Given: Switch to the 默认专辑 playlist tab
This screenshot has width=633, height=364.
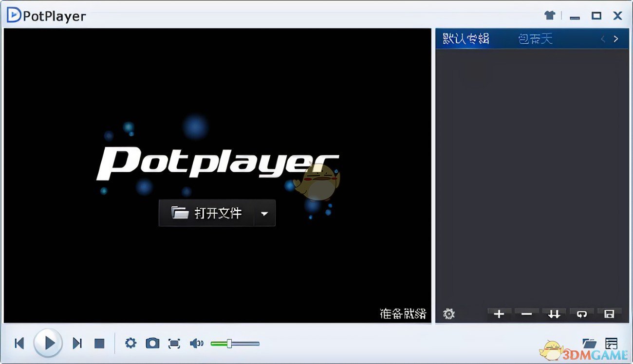Looking at the screenshot, I should pos(466,38).
